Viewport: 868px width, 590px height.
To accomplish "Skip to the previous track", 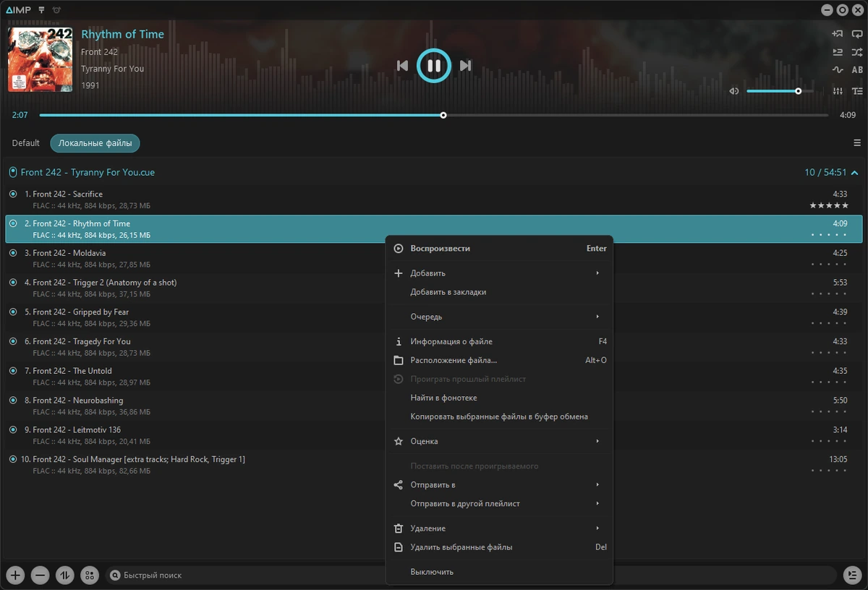I will point(402,66).
